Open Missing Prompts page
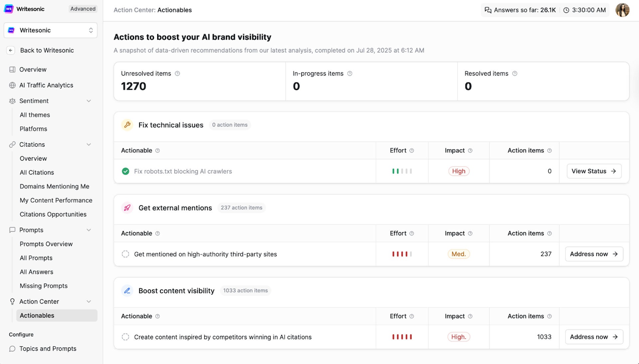 44,286
